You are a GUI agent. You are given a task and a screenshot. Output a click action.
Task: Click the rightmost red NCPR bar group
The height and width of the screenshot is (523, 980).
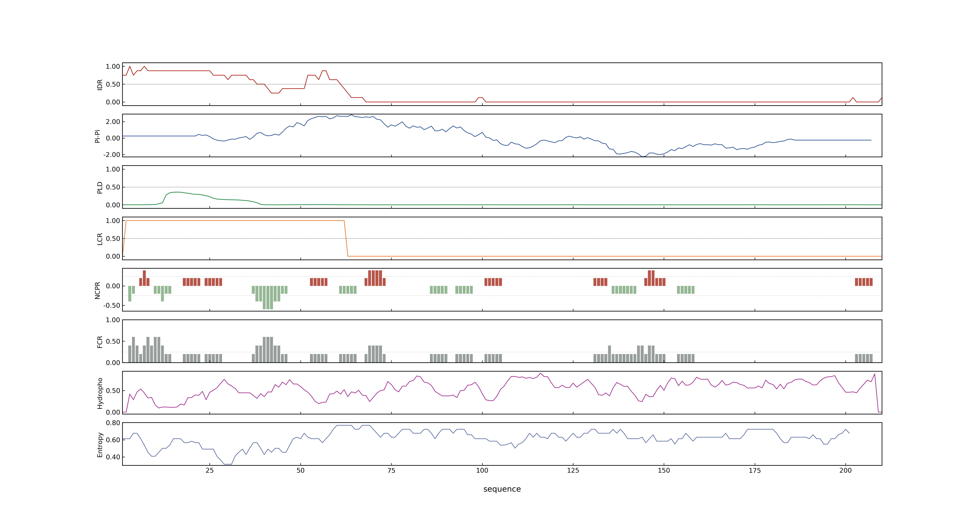coord(864,282)
